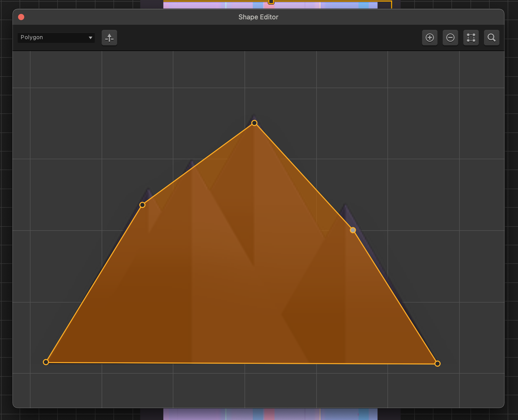
Task: Select the top apex polygon vertex
Action: coord(254,123)
